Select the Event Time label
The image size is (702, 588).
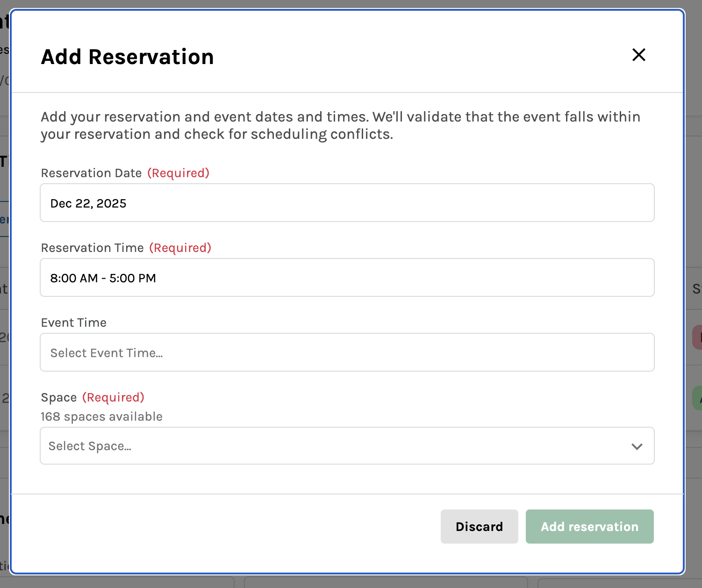click(x=74, y=323)
